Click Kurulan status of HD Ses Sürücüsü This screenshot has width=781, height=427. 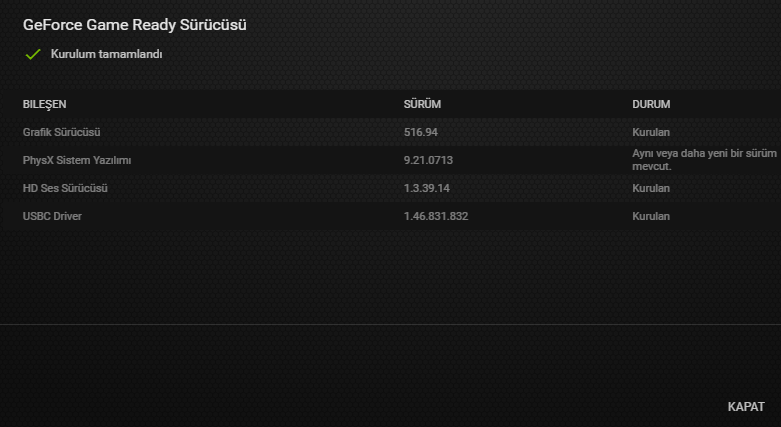(x=651, y=188)
